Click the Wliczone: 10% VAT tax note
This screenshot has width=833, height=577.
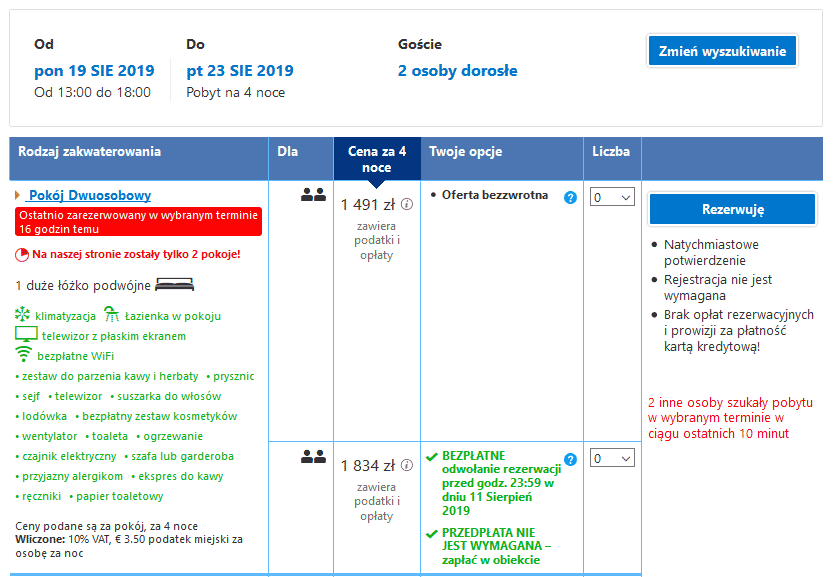coord(129,546)
